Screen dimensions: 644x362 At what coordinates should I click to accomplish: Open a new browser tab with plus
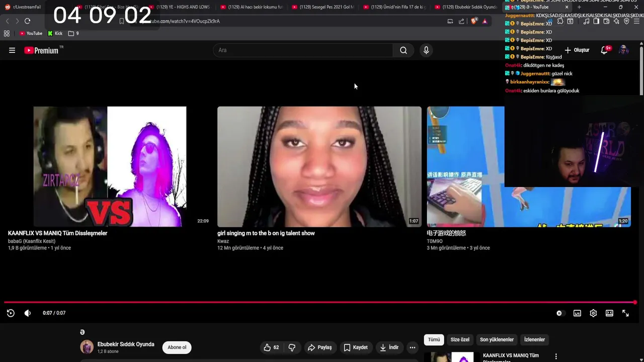tap(579, 7)
